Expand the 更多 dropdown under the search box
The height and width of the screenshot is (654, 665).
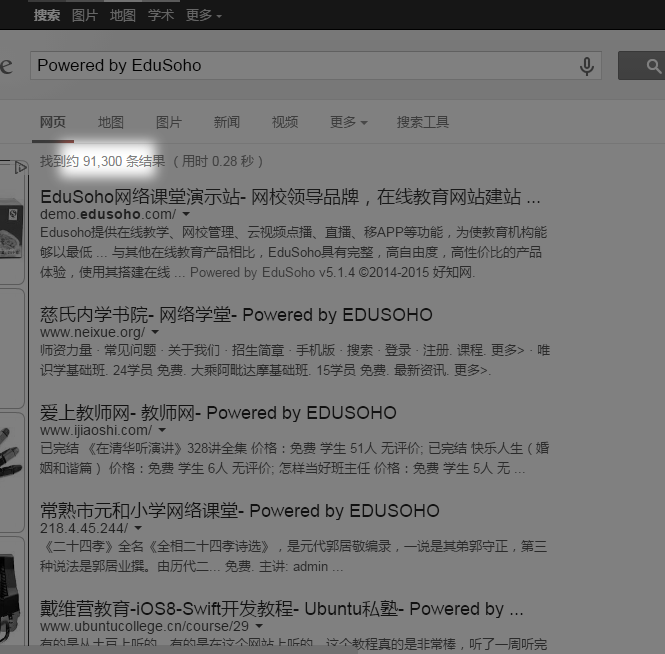(349, 122)
